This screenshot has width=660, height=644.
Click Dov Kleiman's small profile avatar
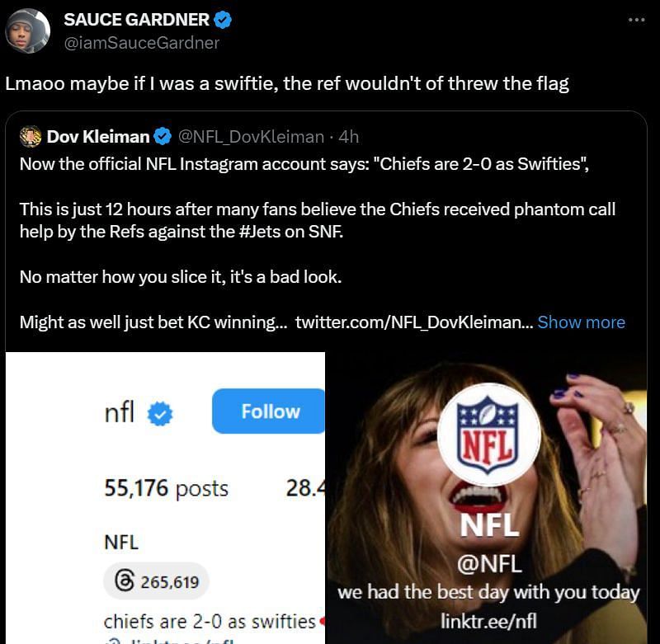tap(31, 136)
